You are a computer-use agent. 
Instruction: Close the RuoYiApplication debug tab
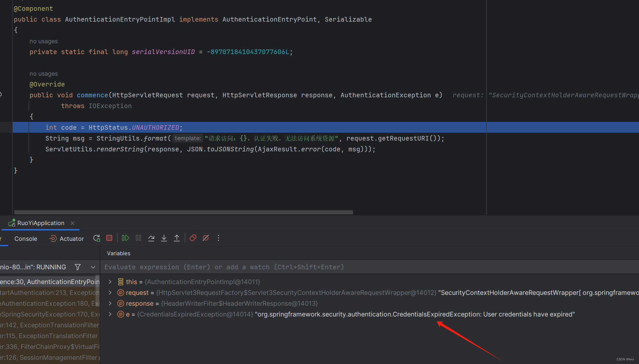point(72,223)
